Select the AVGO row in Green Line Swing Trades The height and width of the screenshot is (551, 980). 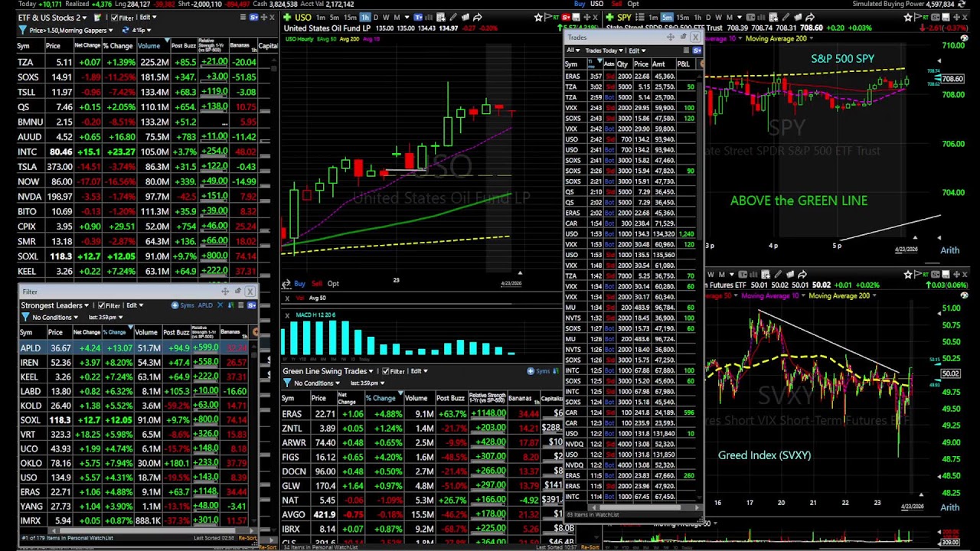421,515
